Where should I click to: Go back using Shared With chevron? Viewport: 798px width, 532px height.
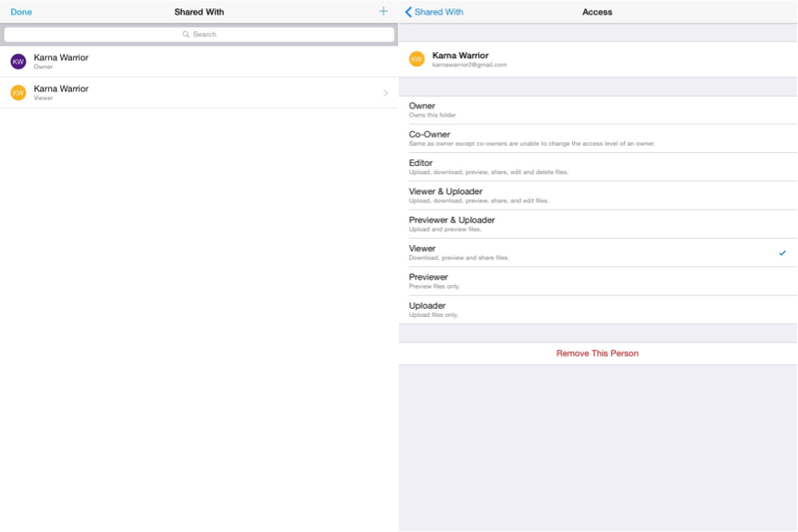(409, 12)
